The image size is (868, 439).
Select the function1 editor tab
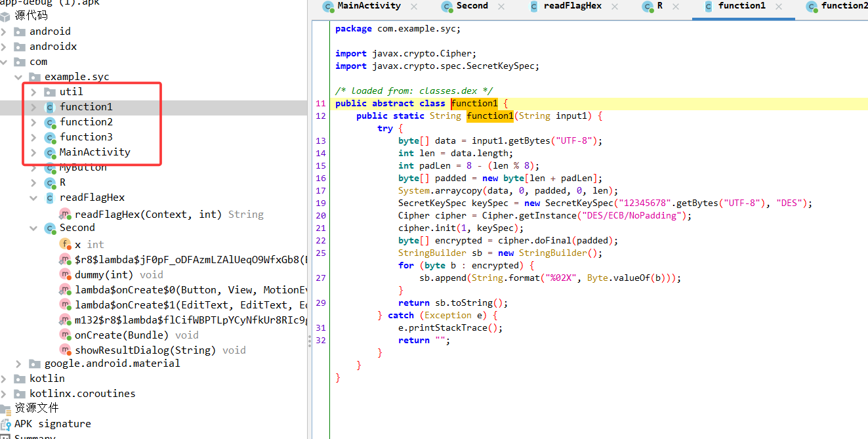coord(741,6)
